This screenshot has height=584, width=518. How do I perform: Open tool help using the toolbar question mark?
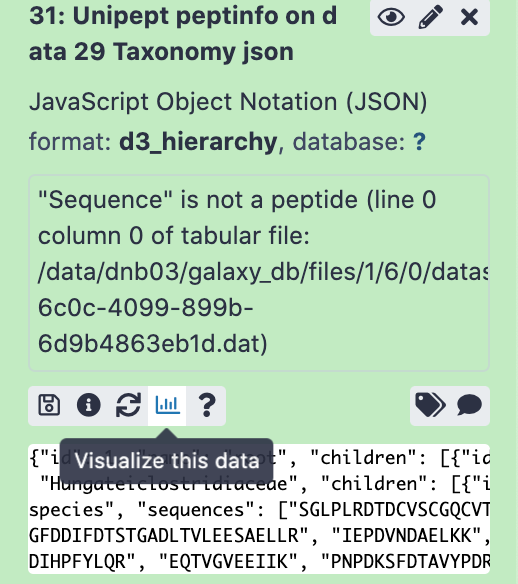(207, 405)
